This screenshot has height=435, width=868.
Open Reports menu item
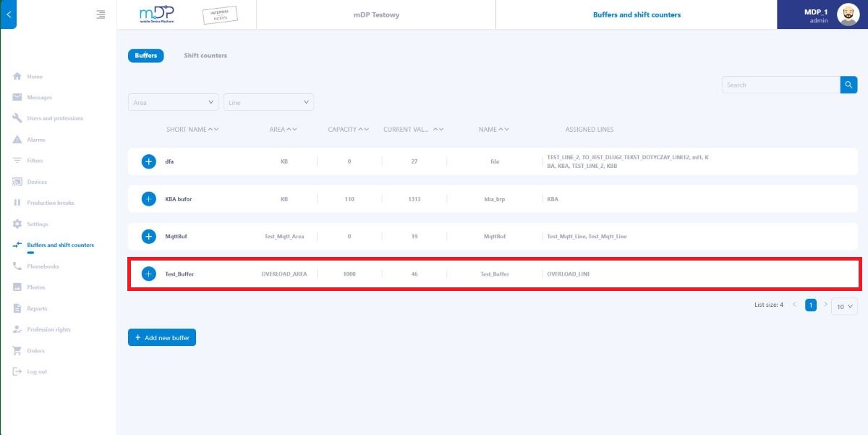[37, 308]
